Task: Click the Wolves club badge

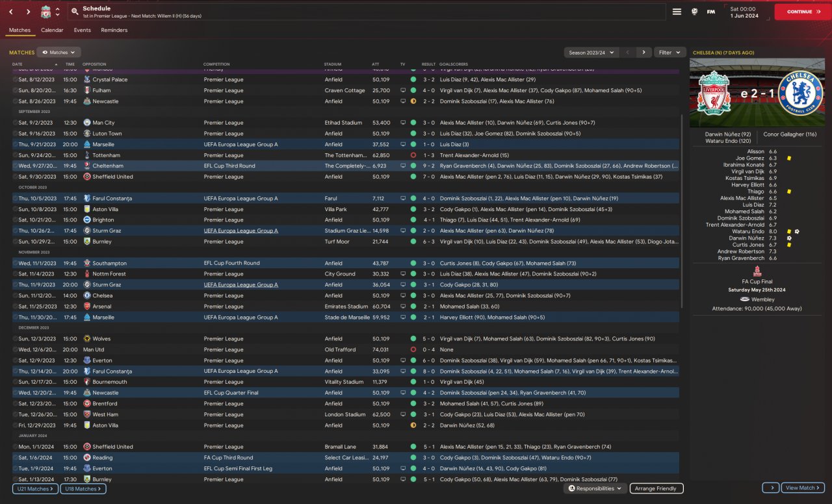Action: (x=87, y=339)
